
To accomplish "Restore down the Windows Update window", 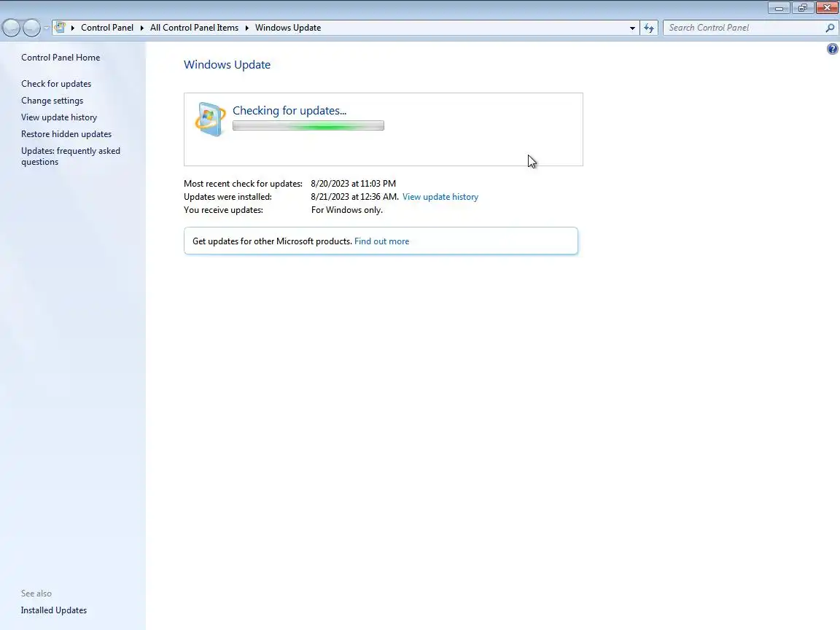I will tap(803, 8).
